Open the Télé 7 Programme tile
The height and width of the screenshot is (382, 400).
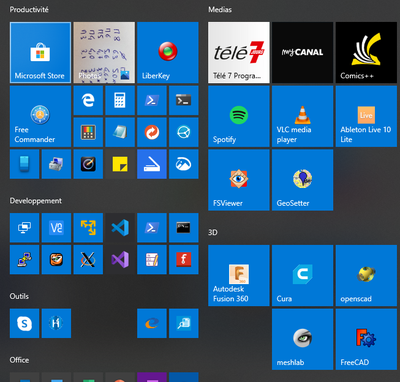click(x=239, y=52)
